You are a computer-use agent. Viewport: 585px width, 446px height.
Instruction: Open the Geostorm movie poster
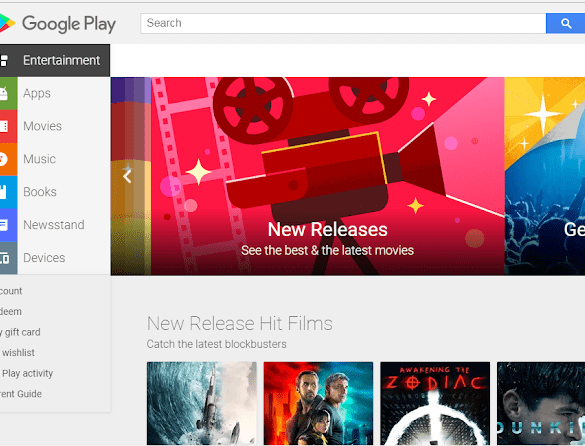201,403
